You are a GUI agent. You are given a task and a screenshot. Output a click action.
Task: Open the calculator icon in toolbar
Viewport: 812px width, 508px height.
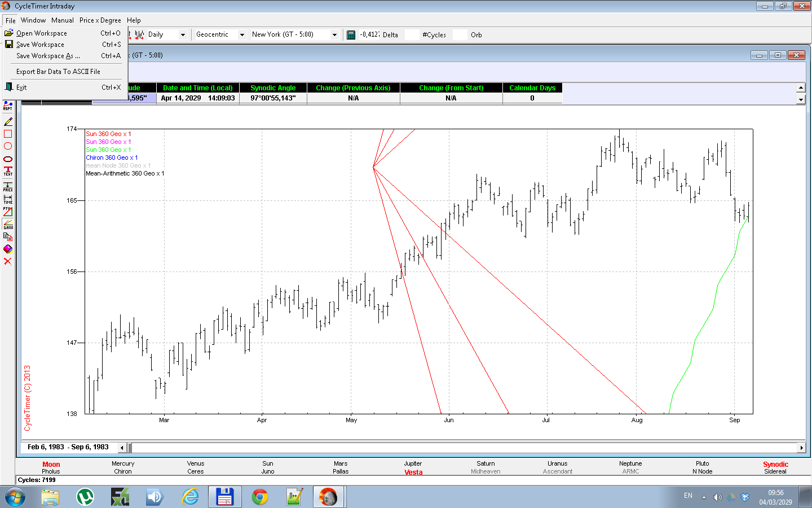(351, 35)
